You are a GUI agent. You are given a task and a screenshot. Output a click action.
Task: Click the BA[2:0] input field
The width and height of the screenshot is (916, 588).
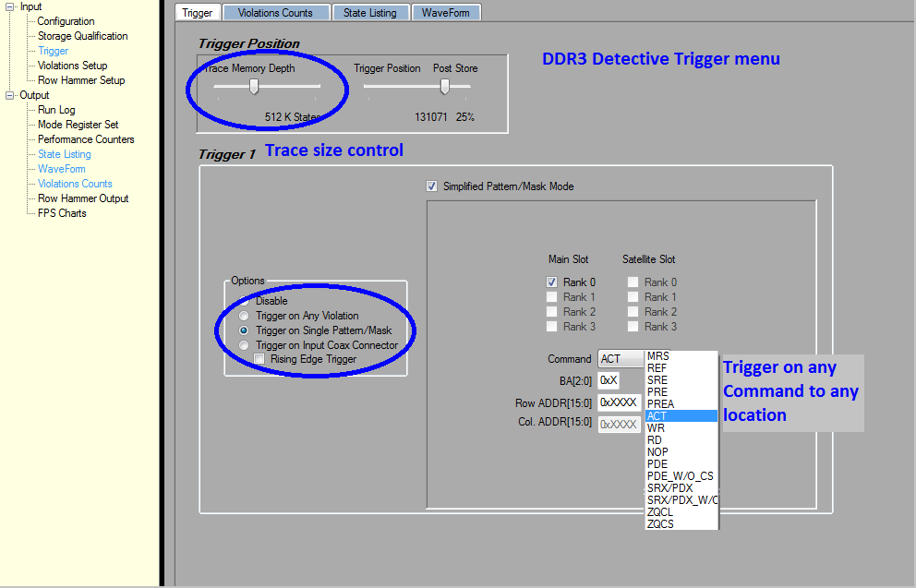[x=609, y=380]
